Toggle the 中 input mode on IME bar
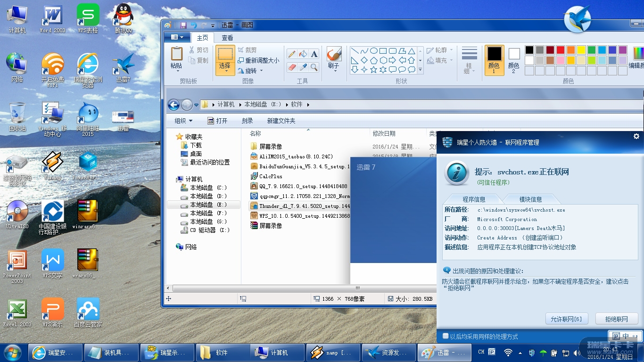The height and width of the screenshot is (362, 644). [626, 336]
